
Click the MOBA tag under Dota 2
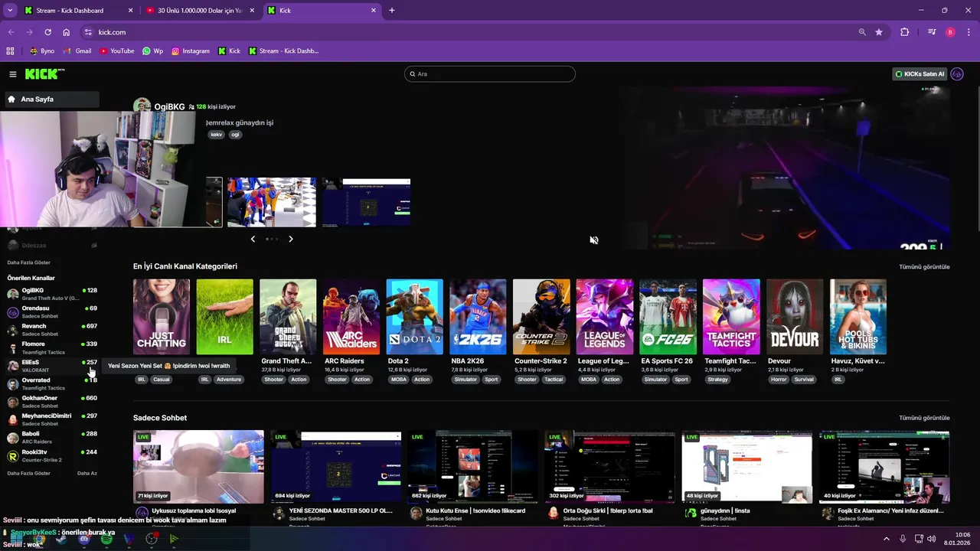pyautogui.click(x=399, y=380)
